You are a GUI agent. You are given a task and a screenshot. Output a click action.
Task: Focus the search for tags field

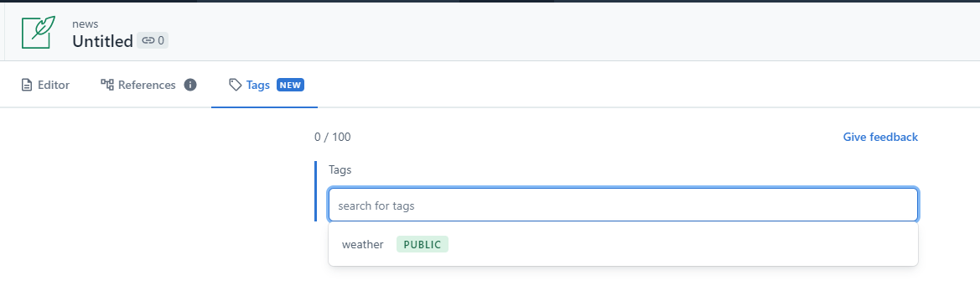623,205
